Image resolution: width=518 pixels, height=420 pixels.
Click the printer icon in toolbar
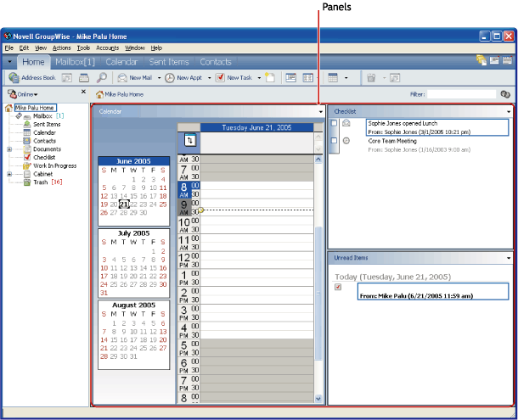(84, 78)
